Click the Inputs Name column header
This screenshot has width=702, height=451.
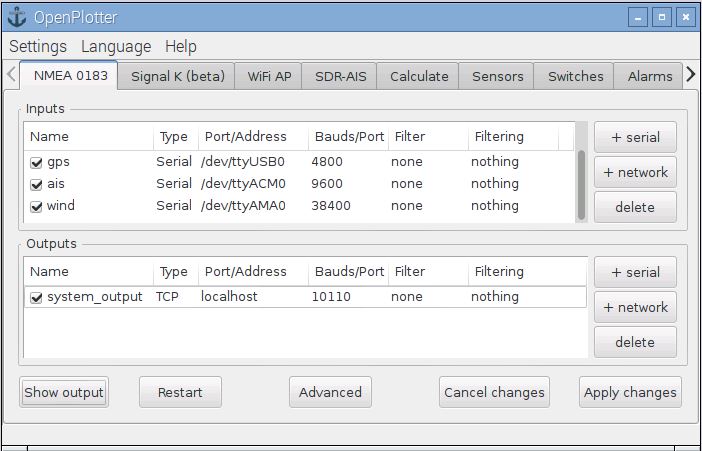pyautogui.click(x=88, y=137)
